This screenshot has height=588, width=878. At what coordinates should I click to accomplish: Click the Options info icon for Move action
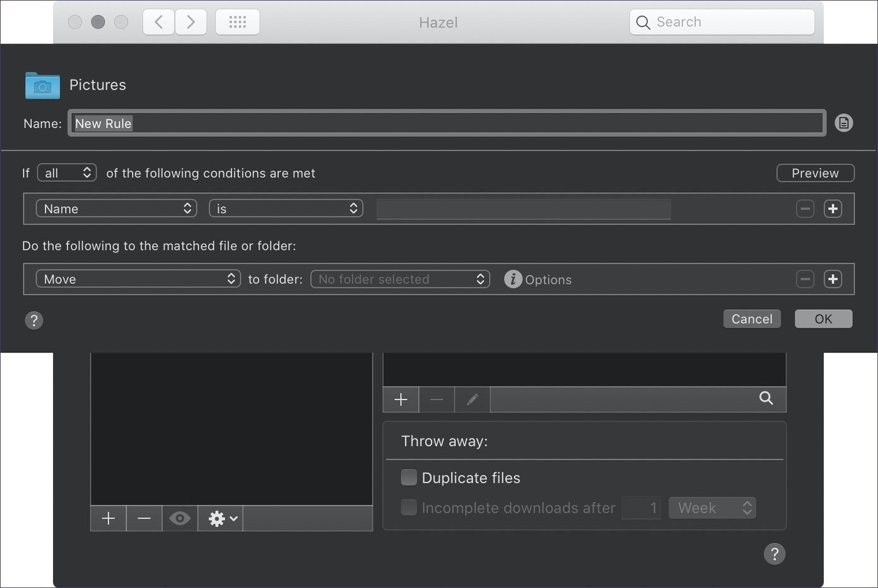513,279
